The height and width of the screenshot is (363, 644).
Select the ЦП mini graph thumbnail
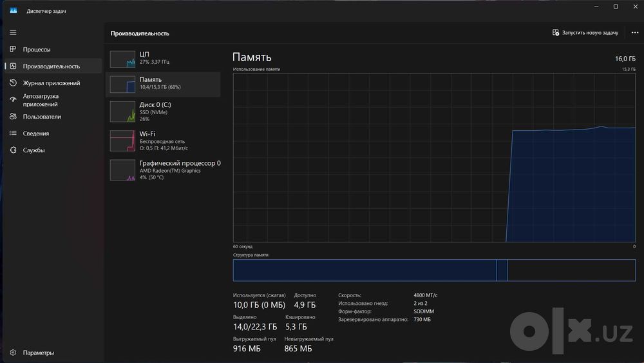coord(122,59)
